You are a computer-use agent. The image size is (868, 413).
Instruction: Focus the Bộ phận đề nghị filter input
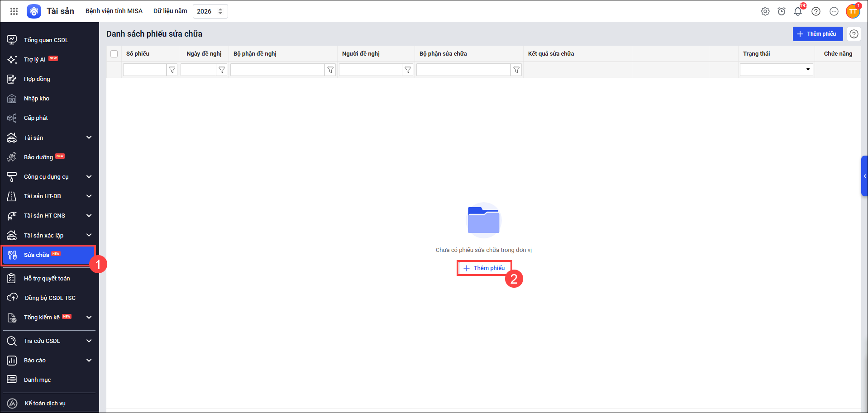tap(277, 70)
